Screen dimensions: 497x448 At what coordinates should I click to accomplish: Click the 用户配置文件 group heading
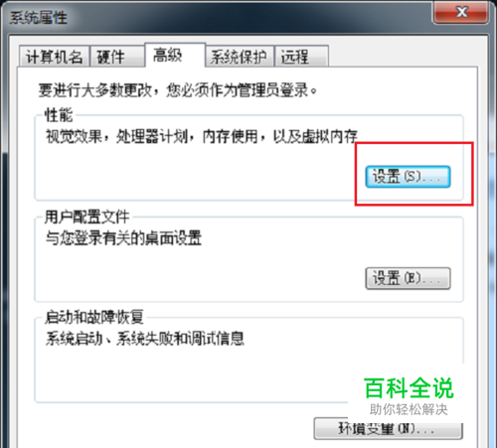[x=86, y=218]
